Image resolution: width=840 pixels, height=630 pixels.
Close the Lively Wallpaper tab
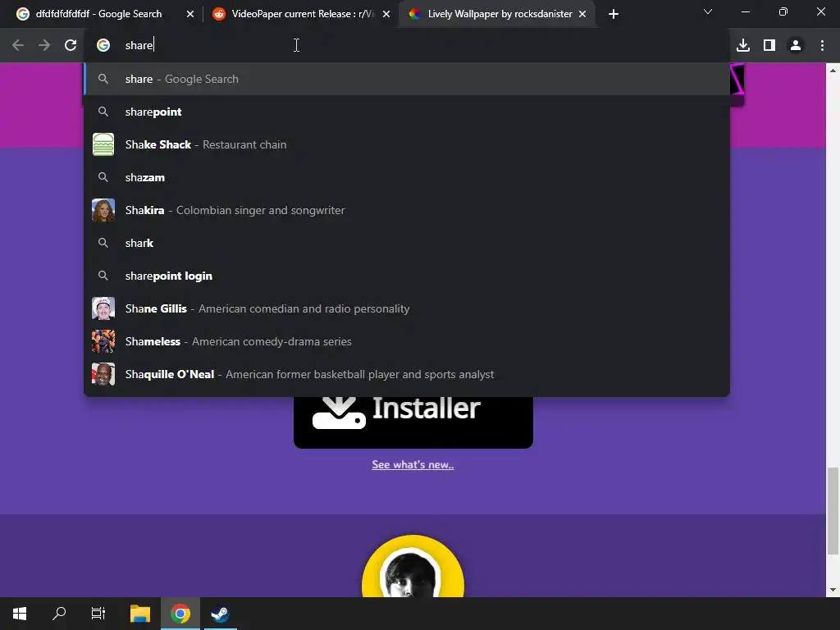582,14
